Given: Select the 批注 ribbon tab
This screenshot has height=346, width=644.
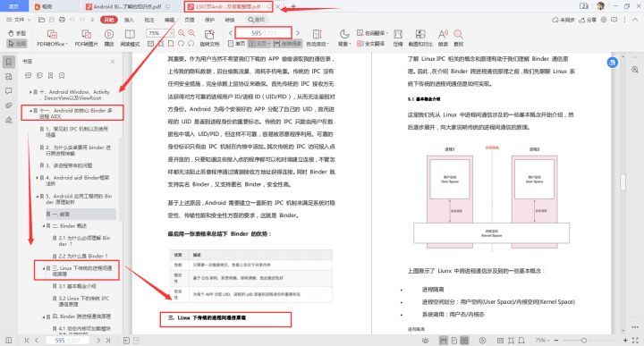Looking at the screenshot, I should pyautogui.click(x=149, y=20).
